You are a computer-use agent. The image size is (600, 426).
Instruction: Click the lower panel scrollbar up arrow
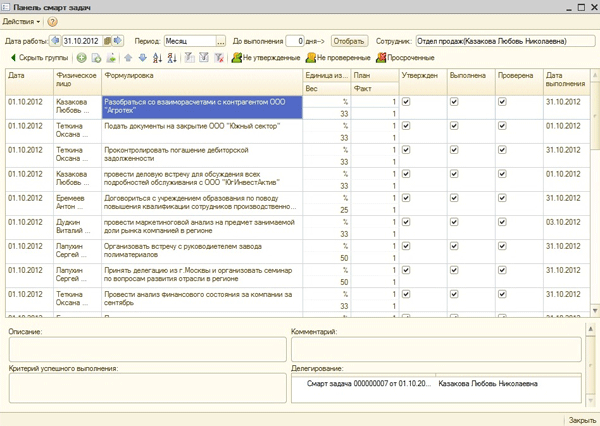tap(590, 329)
